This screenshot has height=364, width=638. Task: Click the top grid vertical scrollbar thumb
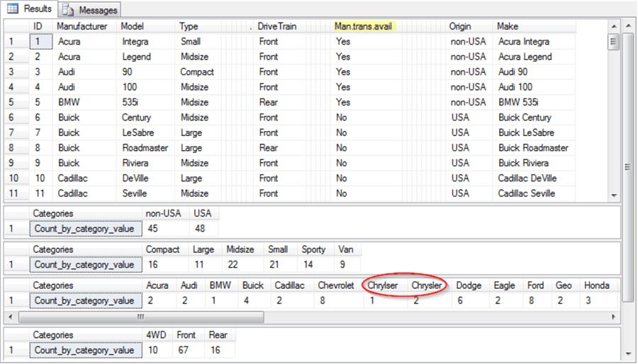click(x=614, y=42)
